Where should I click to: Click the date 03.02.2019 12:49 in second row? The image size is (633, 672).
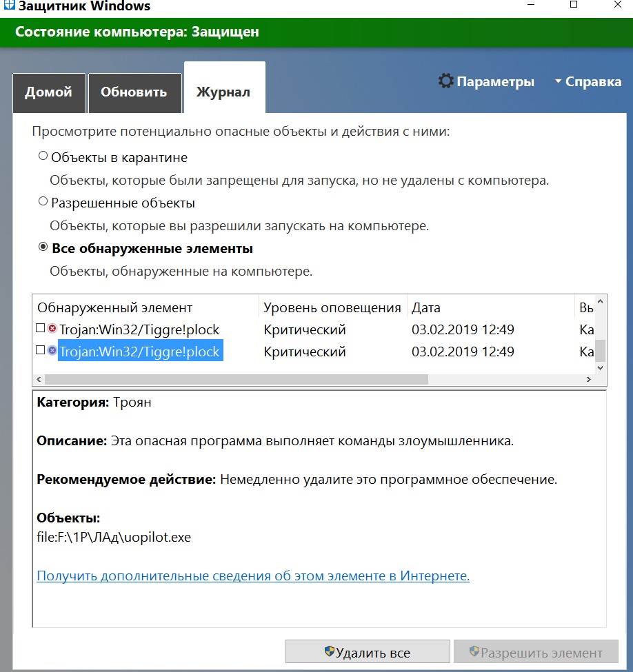click(463, 352)
